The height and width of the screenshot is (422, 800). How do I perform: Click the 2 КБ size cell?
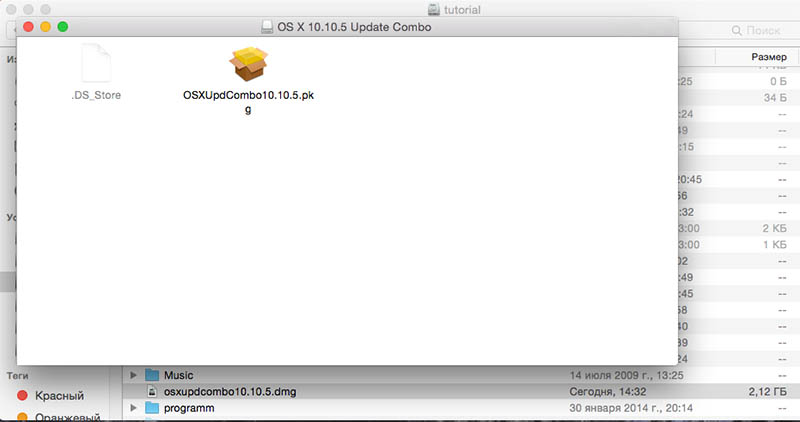[x=774, y=228]
